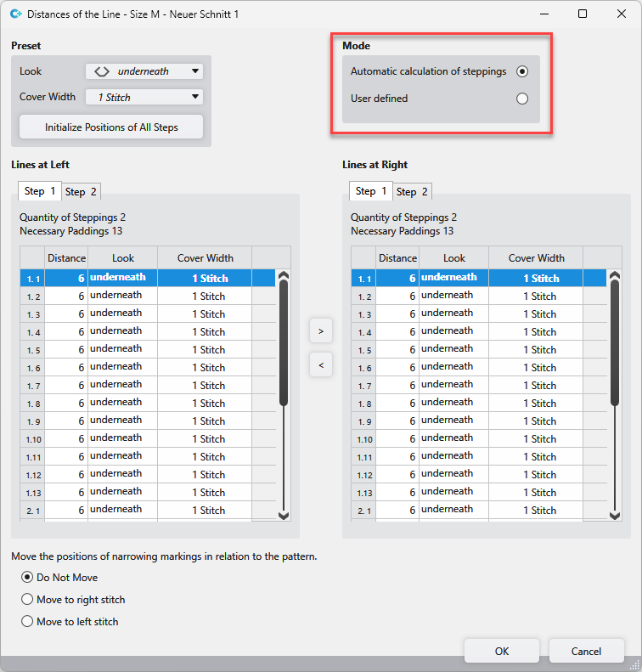The width and height of the screenshot is (642, 672).
Task: Switch mode to User defined
Action: [x=521, y=99]
